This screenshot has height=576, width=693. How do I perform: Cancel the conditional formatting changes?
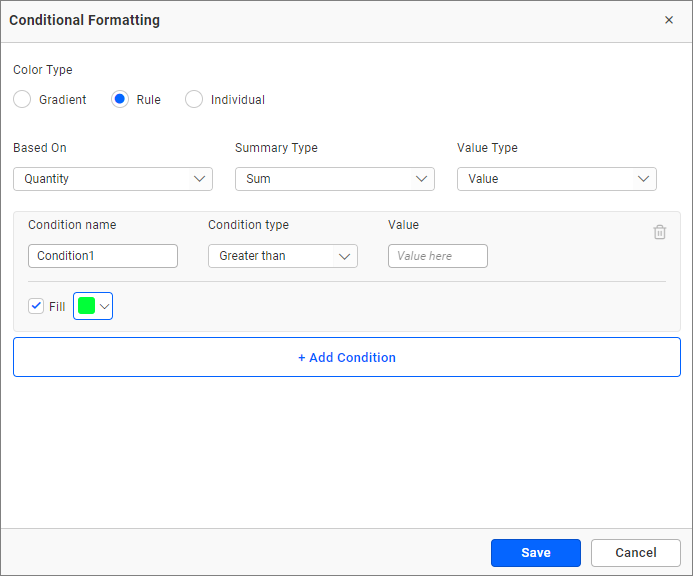[x=636, y=553]
